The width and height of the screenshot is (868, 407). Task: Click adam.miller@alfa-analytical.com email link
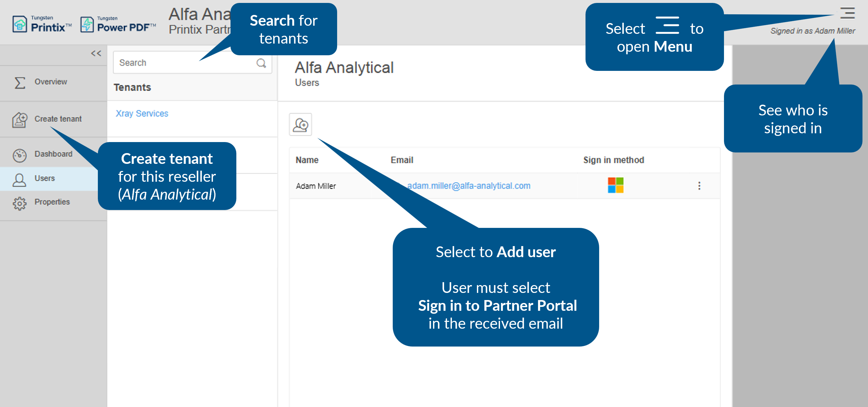[468, 186]
